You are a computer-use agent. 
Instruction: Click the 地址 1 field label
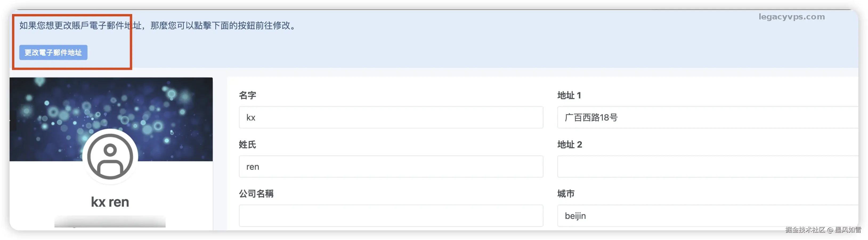pyautogui.click(x=569, y=96)
